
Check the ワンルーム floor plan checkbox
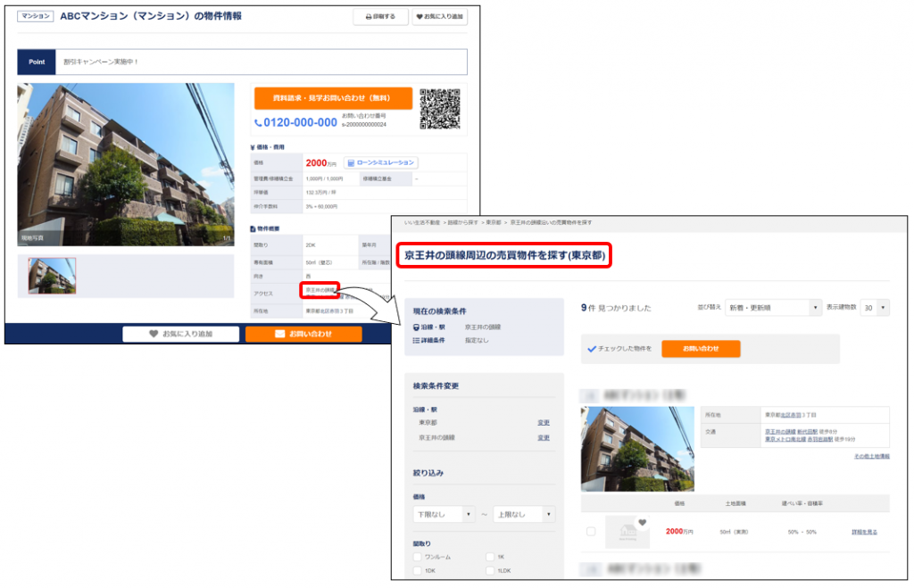coord(417,557)
